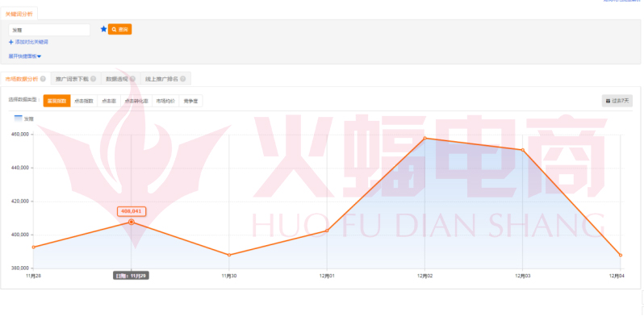Viewport: 644px width, 316px height.
Task: Click the 添加对比关键词 link
Action: coord(31,42)
